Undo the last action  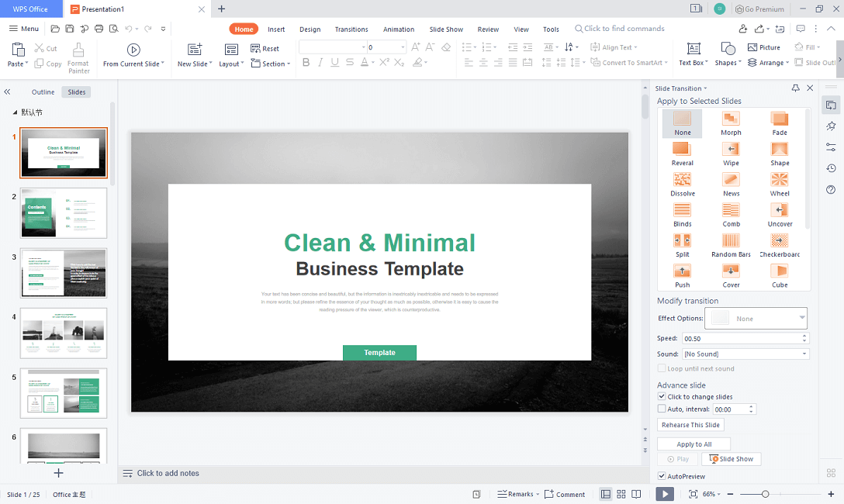pos(129,29)
